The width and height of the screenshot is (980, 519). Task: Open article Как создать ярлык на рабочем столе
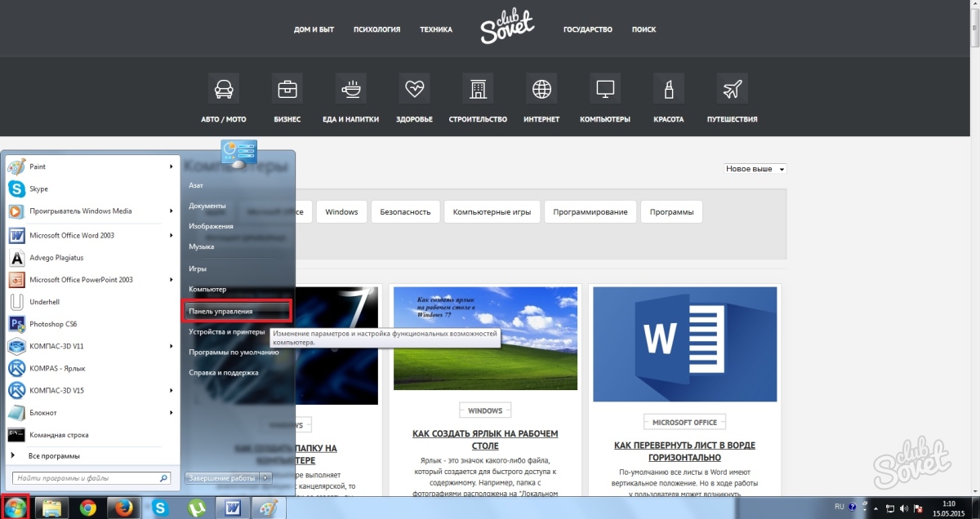[x=485, y=440]
